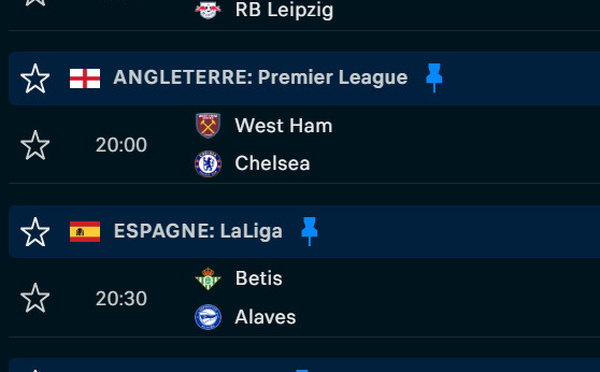Click the RB Leipzig club logo
This screenshot has width=600, height=372.
point(208,10)
